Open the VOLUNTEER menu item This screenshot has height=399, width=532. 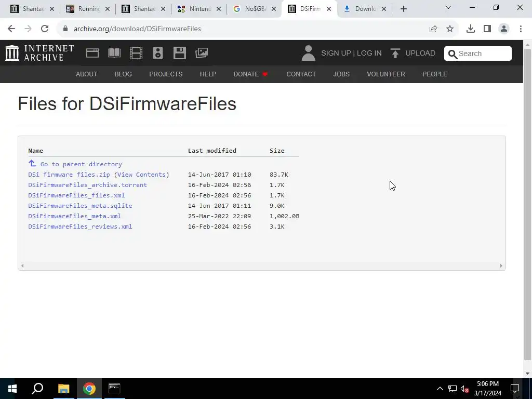point(386,74)
